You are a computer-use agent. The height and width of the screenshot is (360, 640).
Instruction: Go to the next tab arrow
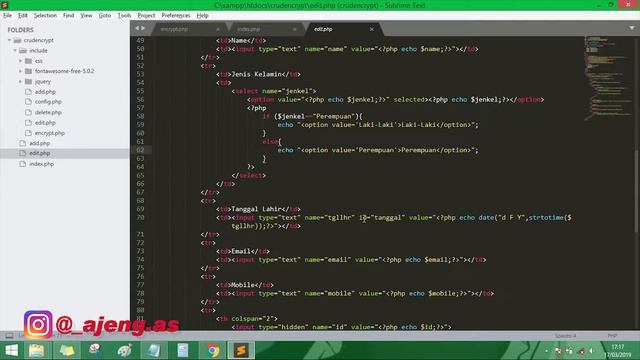[143, 28]
